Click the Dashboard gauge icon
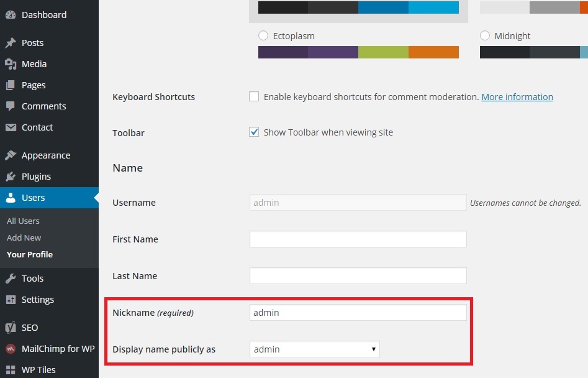The height and width of the screenshot is (378, 588). click(10, 15)
